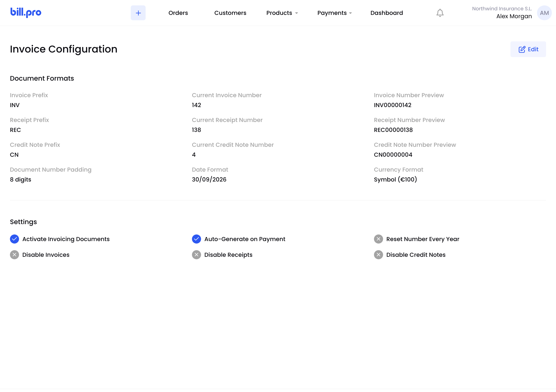Click the current credit note number 4
Viewport: 556px width, 392px height.
click(194, 155)
